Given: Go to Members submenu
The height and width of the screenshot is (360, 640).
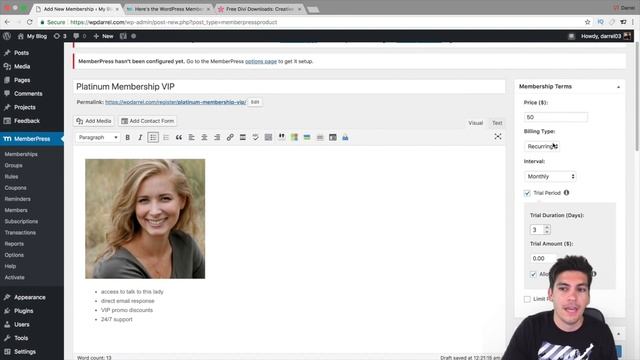Looking at the screenshot, I should (16, 210).
